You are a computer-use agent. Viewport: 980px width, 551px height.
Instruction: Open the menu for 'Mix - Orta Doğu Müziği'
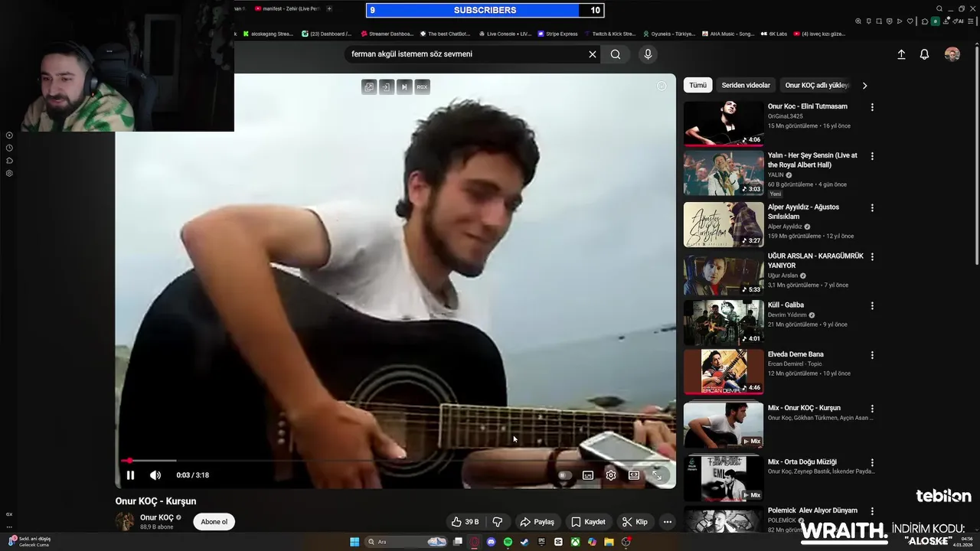[x=871, y=462]
